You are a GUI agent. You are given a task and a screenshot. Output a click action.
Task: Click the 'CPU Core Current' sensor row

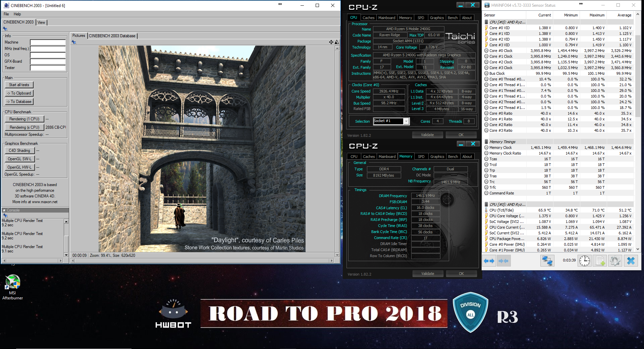(x=558, y=227)
